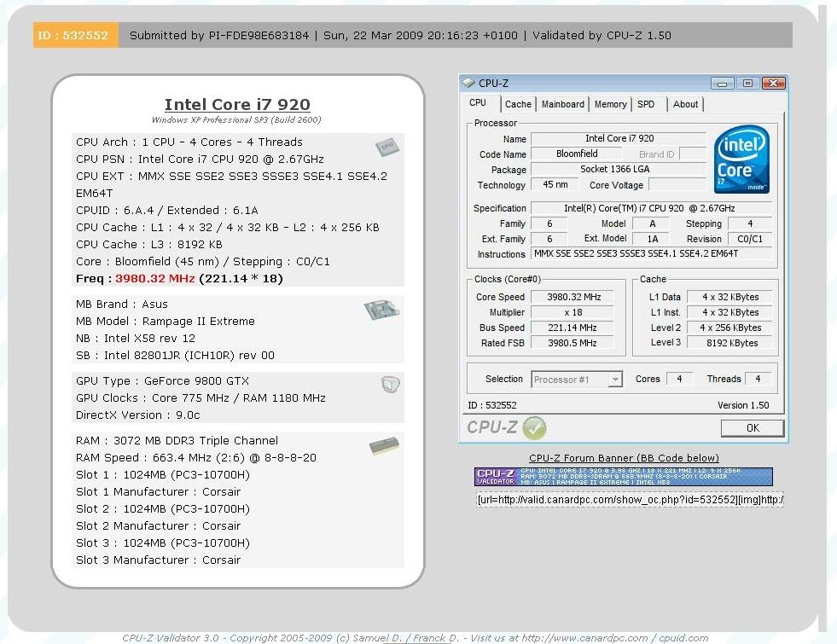Click the Slot 3 : 1024MB (PC3-10700H) line
This screenshot has width=837, height=644.
pos(163,543)
